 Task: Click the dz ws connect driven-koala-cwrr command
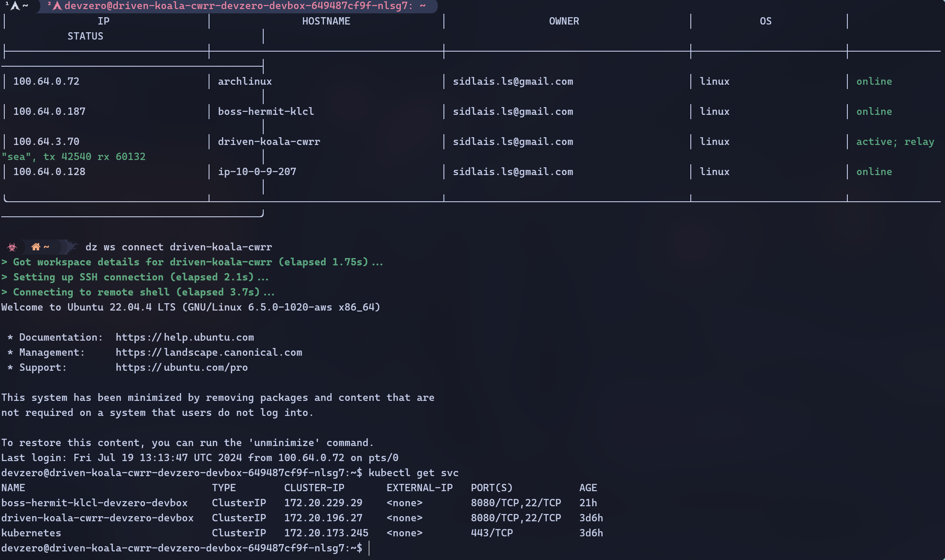(179, 247)
